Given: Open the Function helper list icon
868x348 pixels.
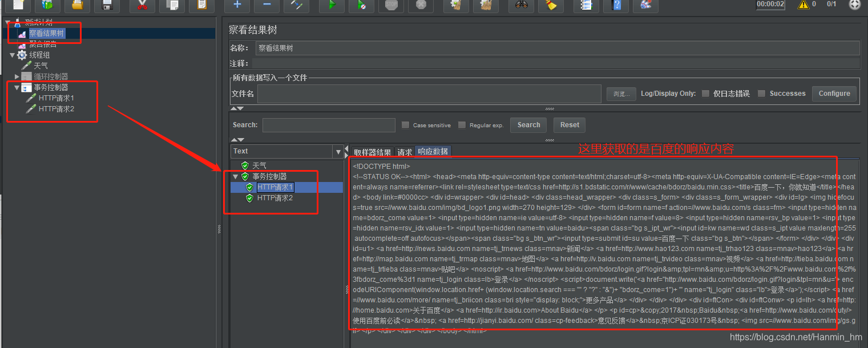Looking at the screenshot, I should point(586,5).
